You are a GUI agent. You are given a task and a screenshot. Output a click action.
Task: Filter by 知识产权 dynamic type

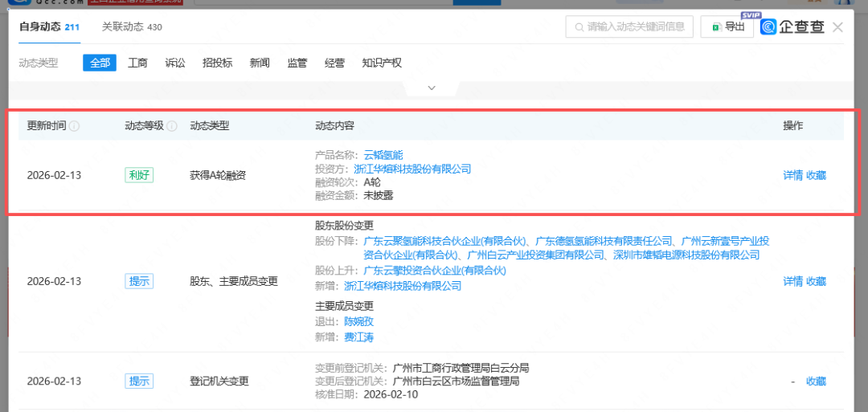coord(382,63)
